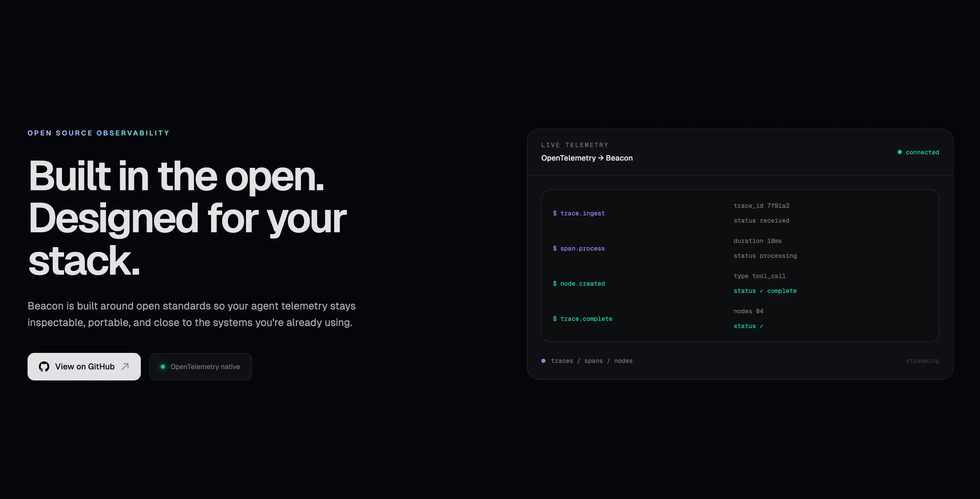The image size is (980, 499).
Task: Click the diagonal arrow beside View on GitHub
Action: pyautogui.click(x=125, y=367)
